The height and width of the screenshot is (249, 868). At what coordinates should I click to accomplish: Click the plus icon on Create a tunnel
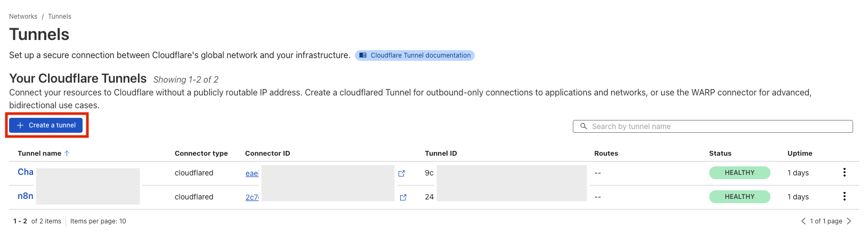20,125
